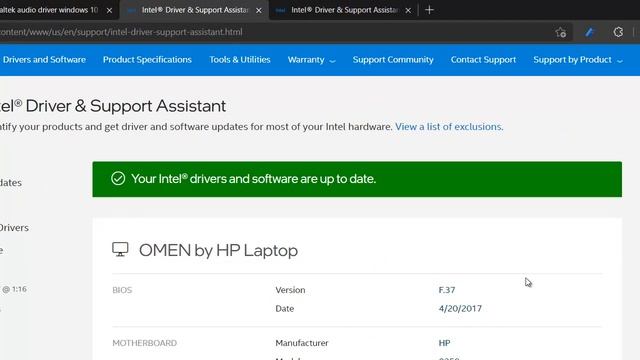Open the View a list of exclusions link
The width and height of the screenshot is (640, 360).
[449, 127]
